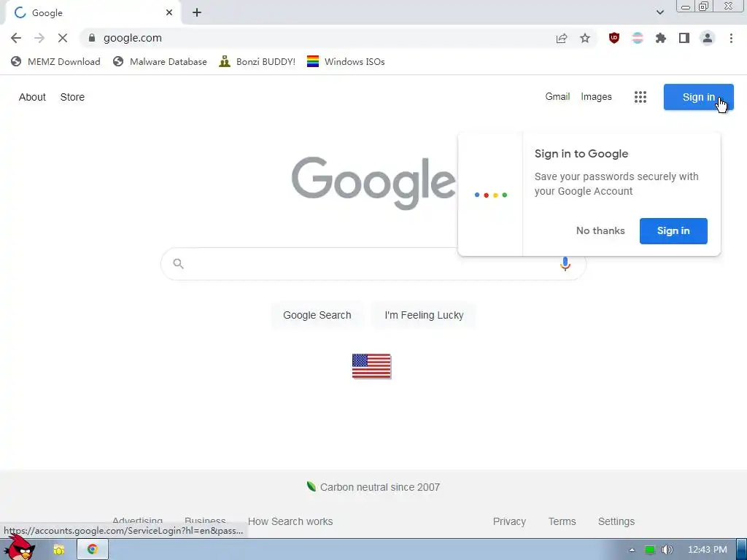The image size is (747, 560).
Task: Open a new tab with plus button
Action: click(197, 13)
